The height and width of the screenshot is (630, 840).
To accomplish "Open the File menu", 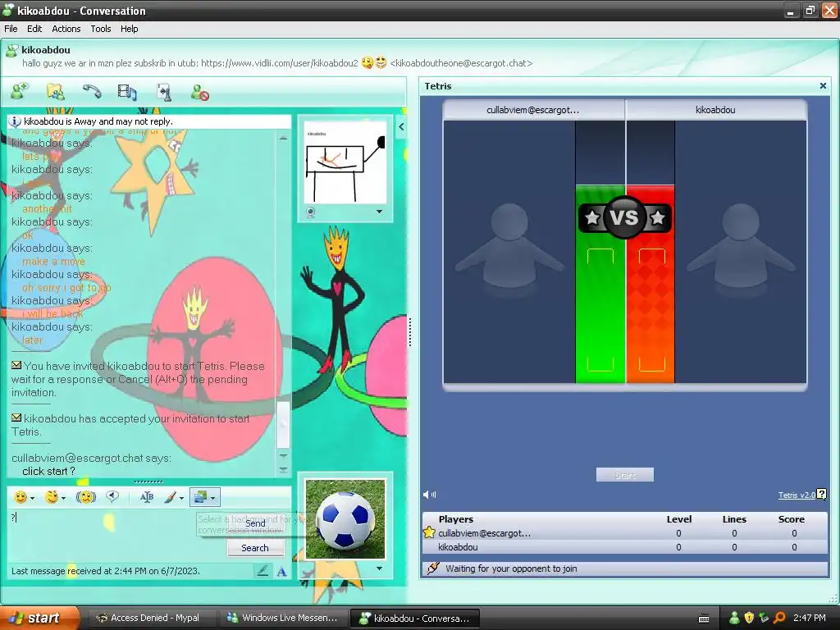I will pos(11,29).
